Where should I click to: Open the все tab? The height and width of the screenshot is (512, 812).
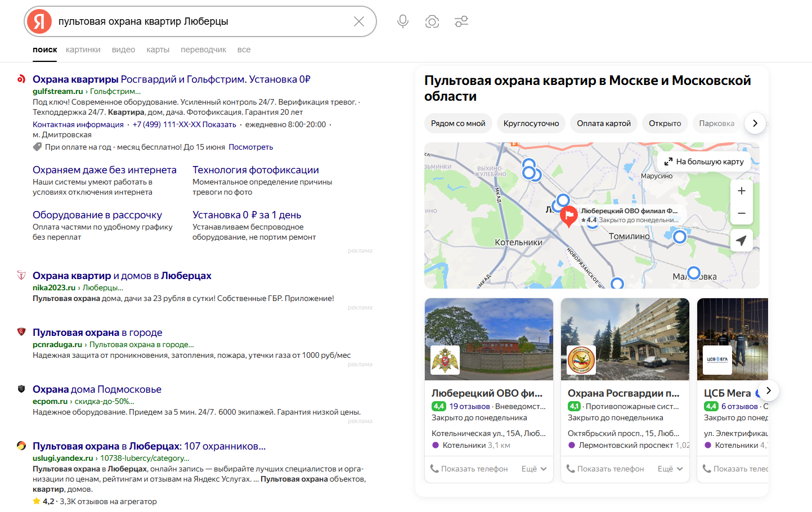point(244,50)
